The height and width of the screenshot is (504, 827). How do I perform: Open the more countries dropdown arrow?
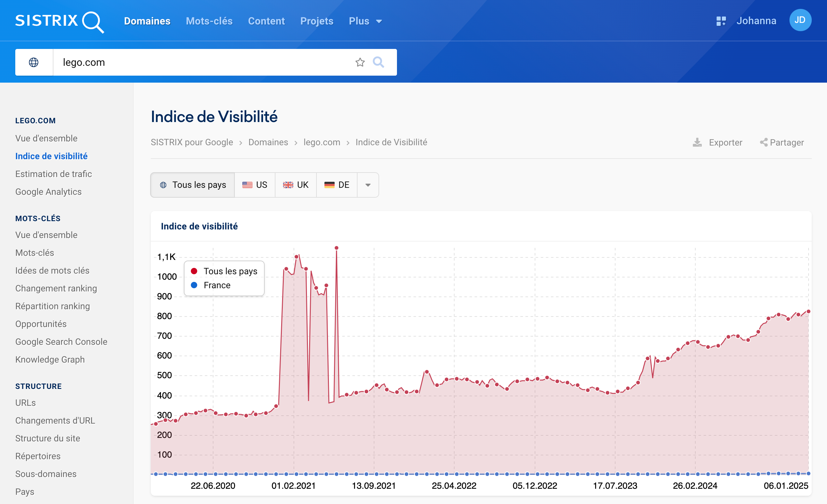point(368,185)
